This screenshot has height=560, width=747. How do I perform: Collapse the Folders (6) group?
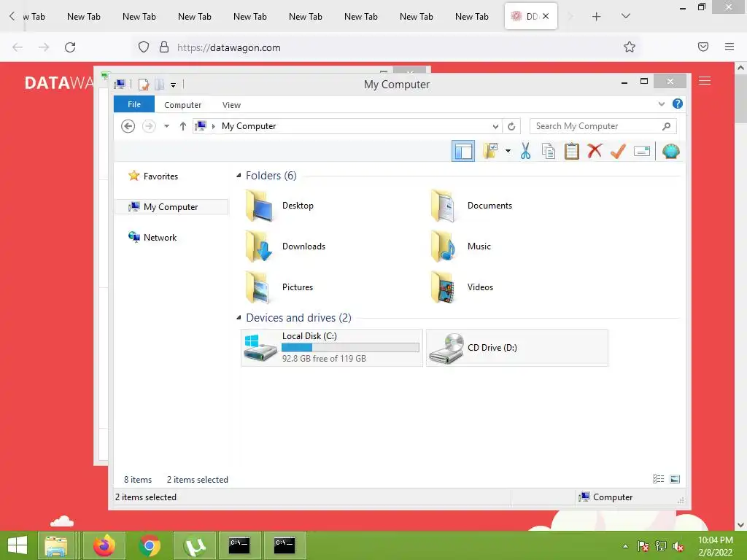click(x=239, y=176)
